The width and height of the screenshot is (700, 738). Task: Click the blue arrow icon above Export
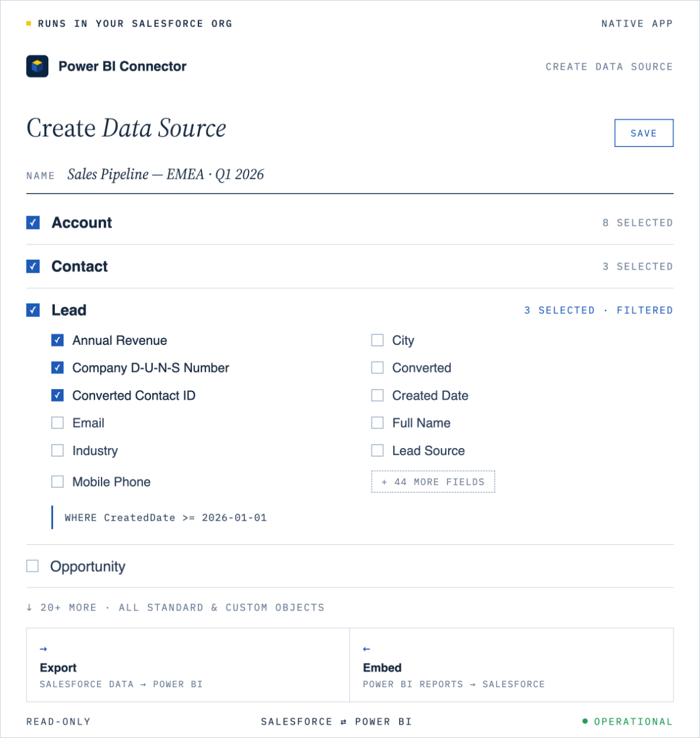pyautogui.click(x=43, y=649)
